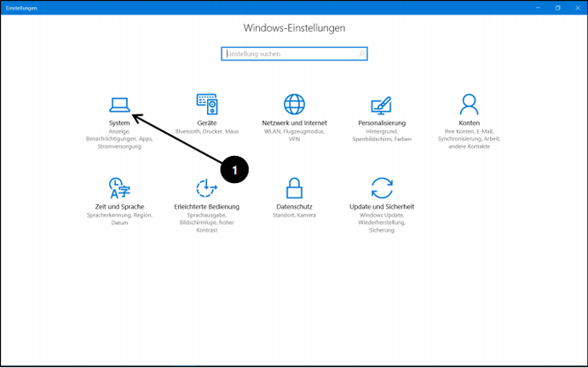Screen dimensions: 588x368
Task: Click the text 'Anzeige, Benachrichtigungen, Apps, Stromversorgung'
Action: coord(119,139)
